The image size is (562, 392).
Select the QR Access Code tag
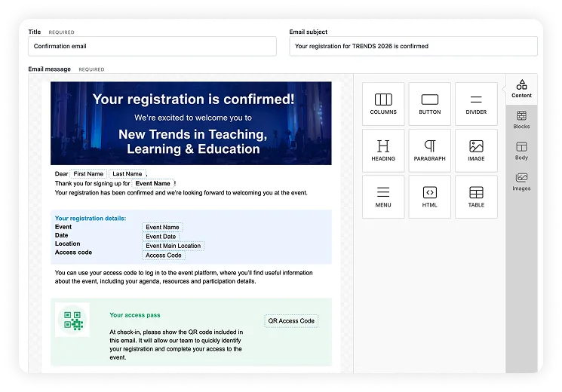291,321
